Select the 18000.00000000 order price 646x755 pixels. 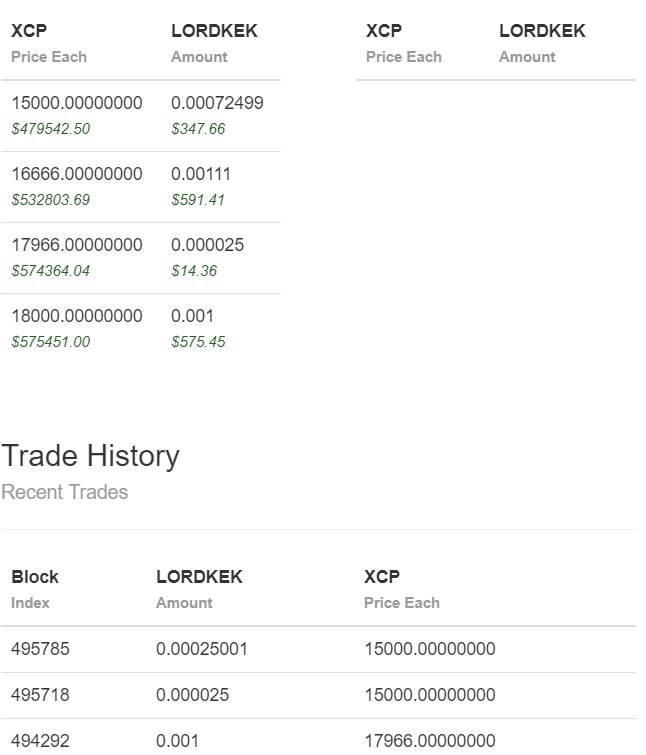(77, 316)
